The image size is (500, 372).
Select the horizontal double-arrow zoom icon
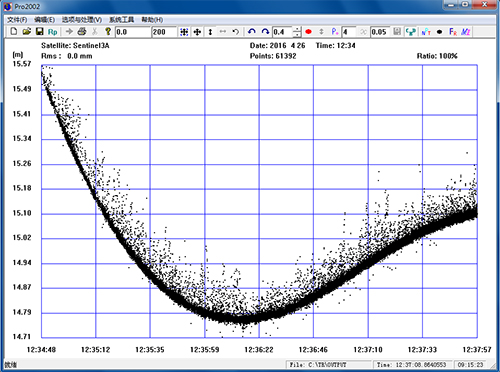pos(223,32)
